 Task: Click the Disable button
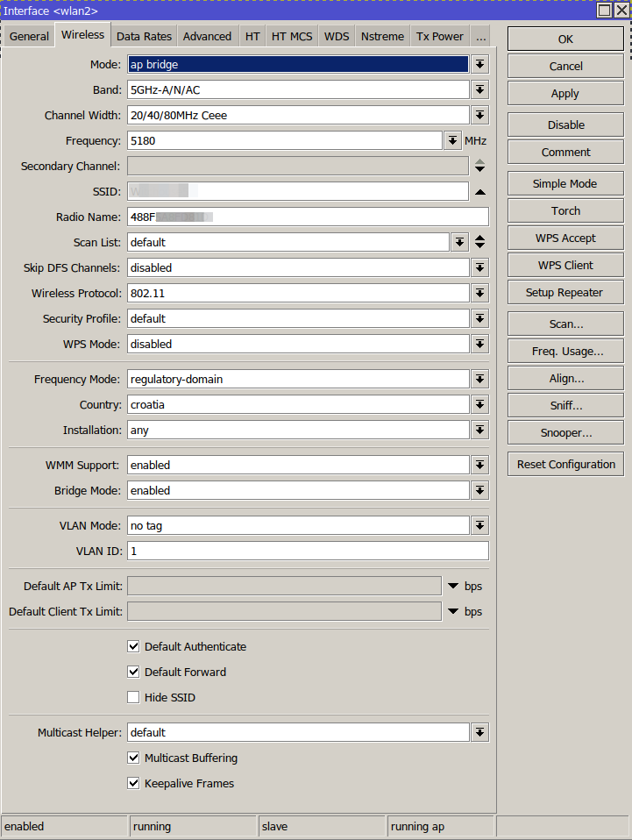[565, 125]
